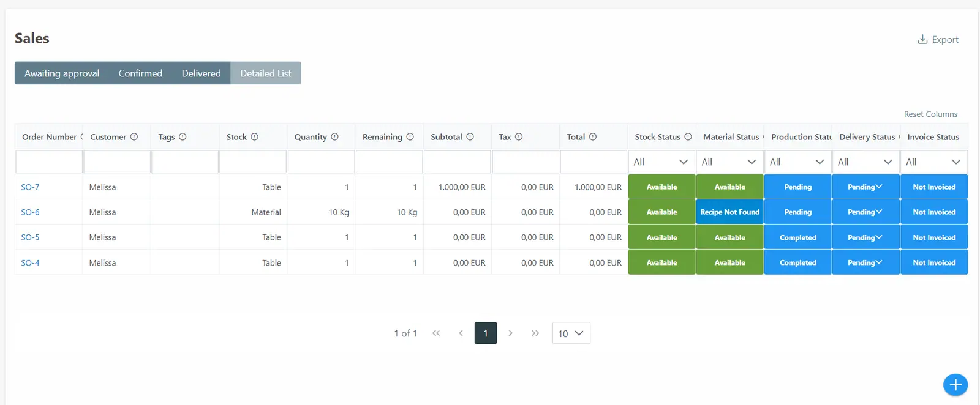Open info icon next to Customer header
Screen dimensions: 980x405
click(134, 137)
